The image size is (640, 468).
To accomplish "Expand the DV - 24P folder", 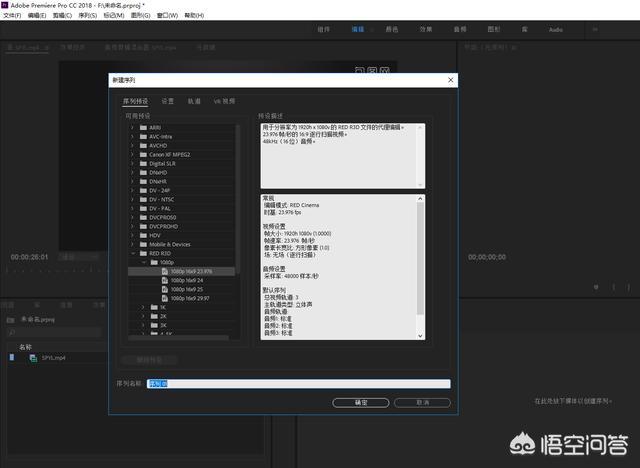I will pos(132,191).
